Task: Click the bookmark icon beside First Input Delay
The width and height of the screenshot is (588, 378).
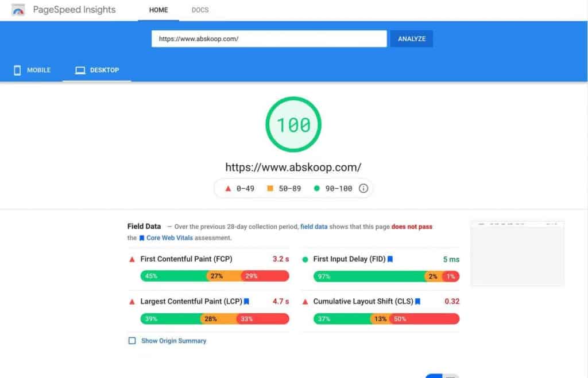Action: coord(390,259)
